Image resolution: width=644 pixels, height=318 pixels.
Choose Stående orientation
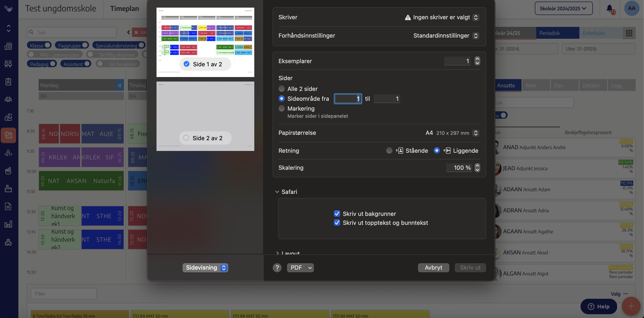pos(389,150)
